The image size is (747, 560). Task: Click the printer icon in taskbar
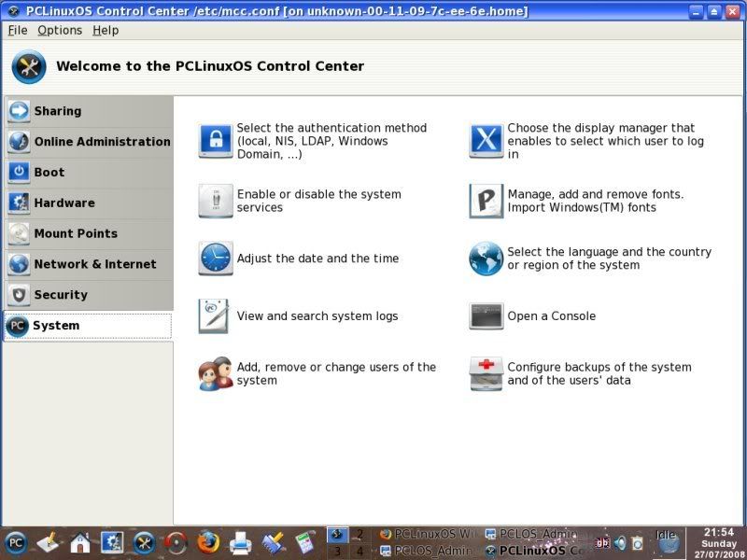tap(241, 543)
